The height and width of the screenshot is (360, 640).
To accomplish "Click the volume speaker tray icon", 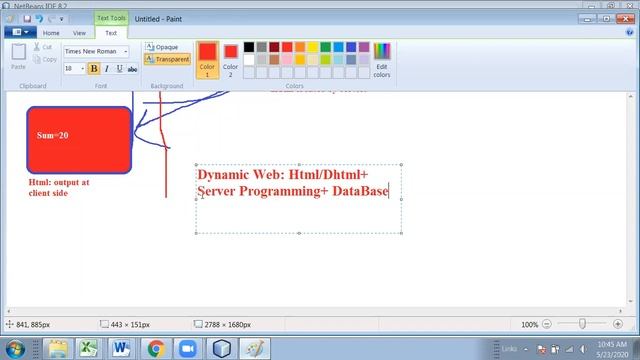I will click(x=583, y=349).
